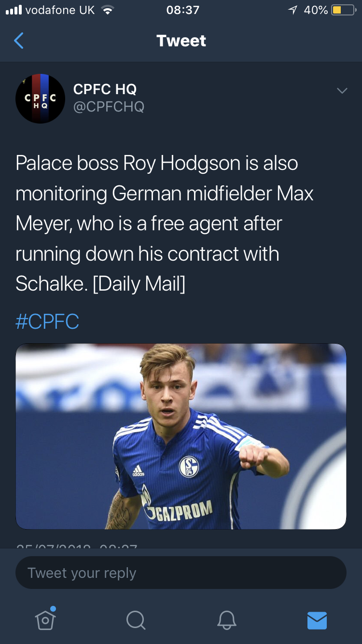Tap the Wi-Fi signal icon
The width and height of the screenshot is (362, 644).
coord(108,10)
